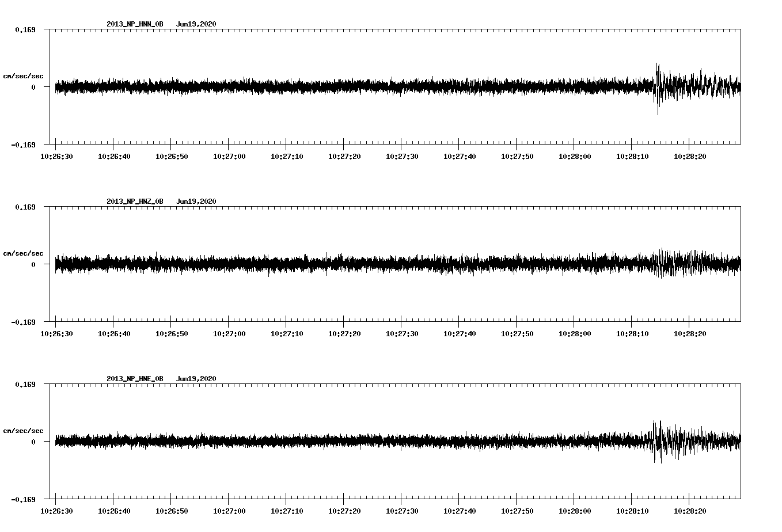
Task: Click the 10:27:40 time label under HNE plot
Action: click(x=460, y=511)
